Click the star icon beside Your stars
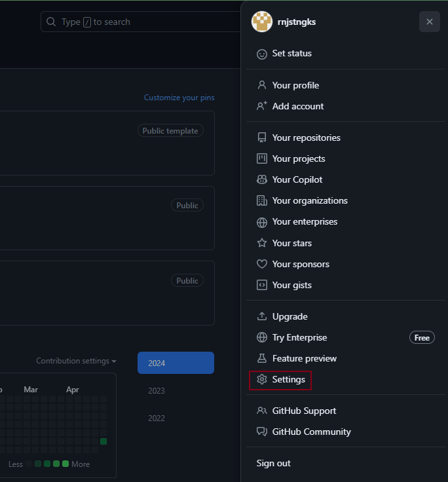This screenshot has height=482, width=448. 262,243
